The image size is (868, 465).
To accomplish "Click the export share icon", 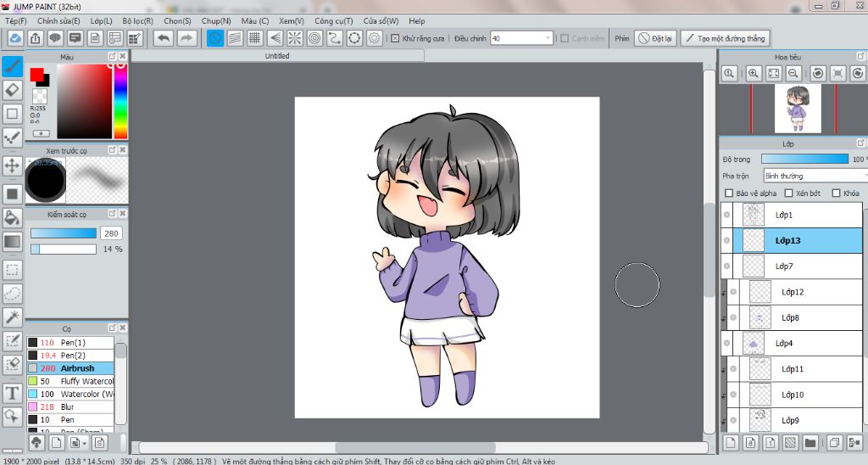I will click(35, 38).
